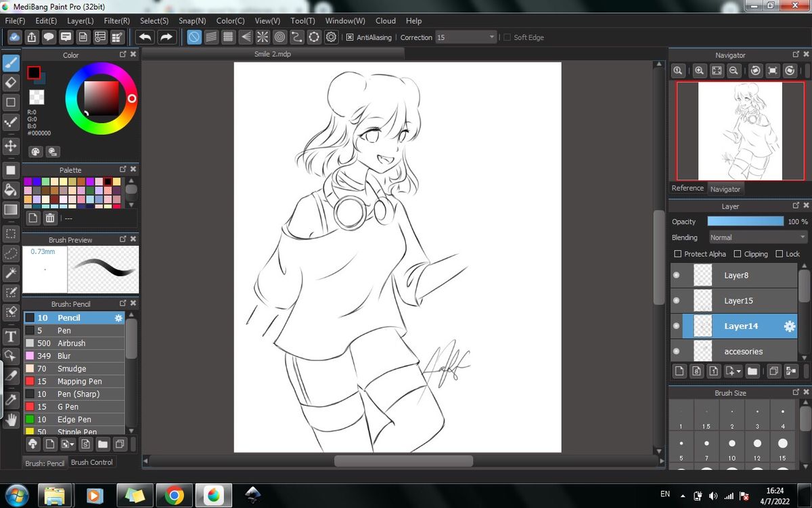
Task: Open Layer14 settings gear
Action: coord(789,326)
